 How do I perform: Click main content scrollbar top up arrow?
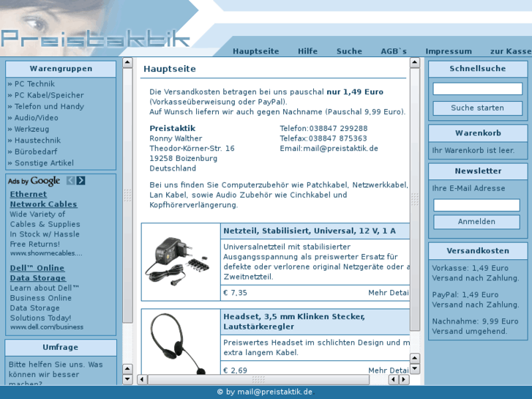(x=415, y=62)
